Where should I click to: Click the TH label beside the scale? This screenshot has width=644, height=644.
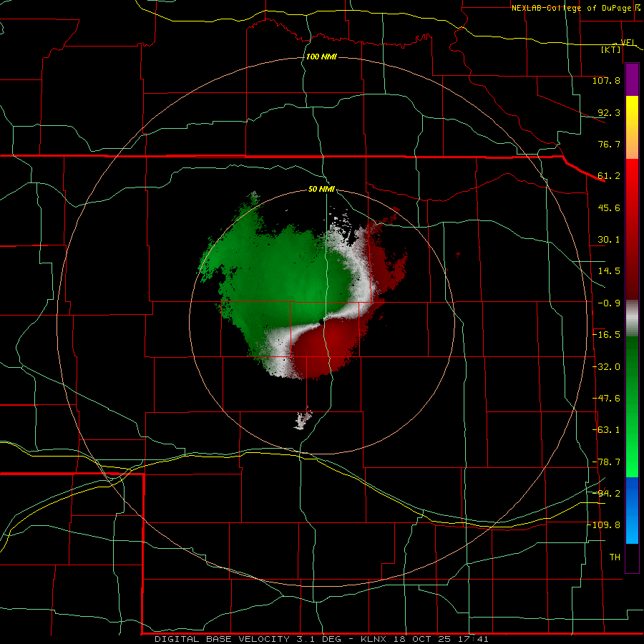point(615,557)
